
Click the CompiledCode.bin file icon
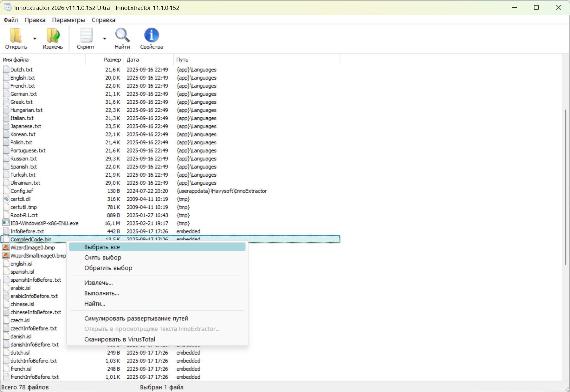pyautogui.click(x=6, y=239)
